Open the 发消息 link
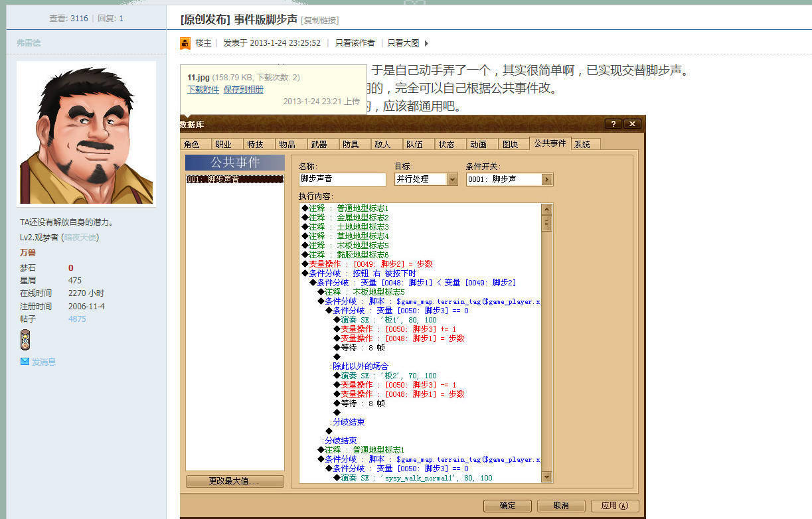The width and height of the screenshot is (812, 519). point(44,362)
